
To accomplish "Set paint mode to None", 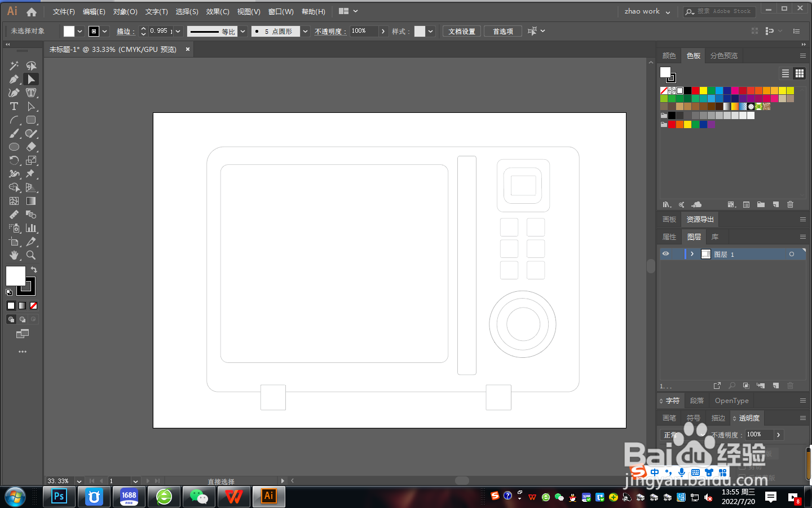I will coord(33,306).
